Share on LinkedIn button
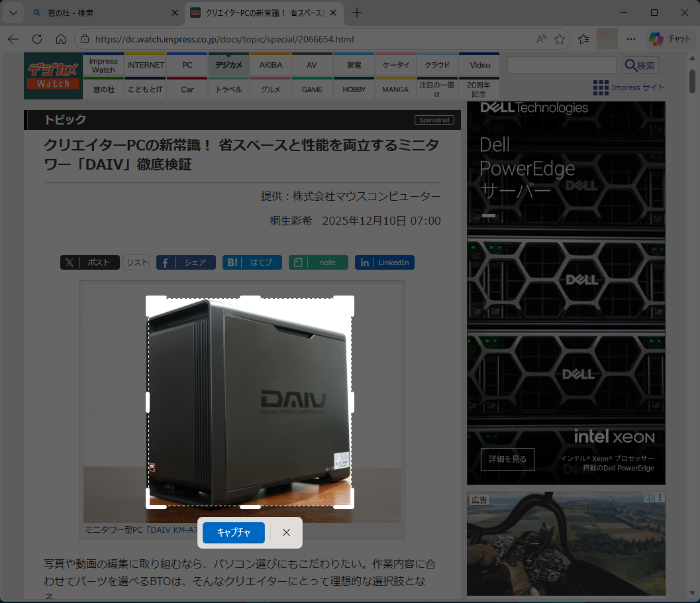This screenshot has height=603, width=700. pos(384,262)
